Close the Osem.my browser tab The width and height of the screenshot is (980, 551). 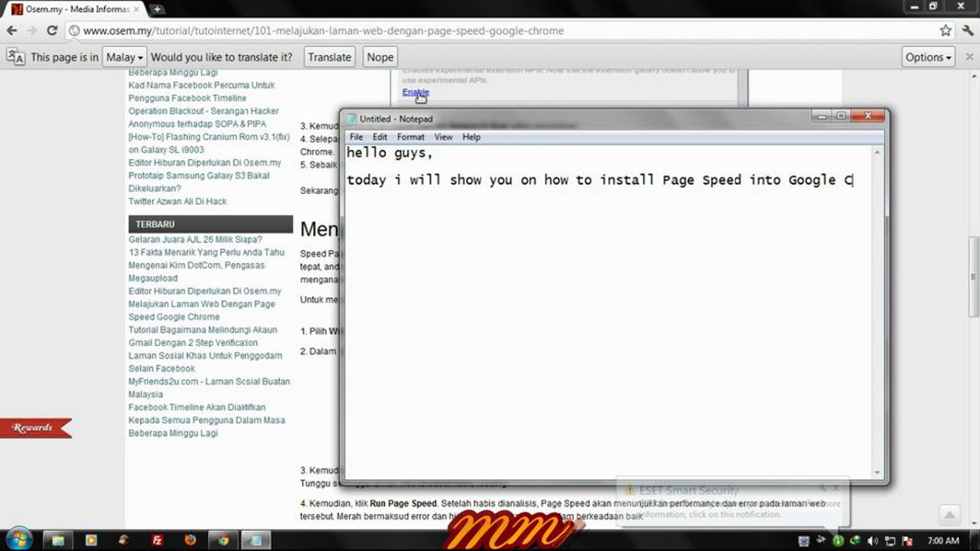point(137,9)
